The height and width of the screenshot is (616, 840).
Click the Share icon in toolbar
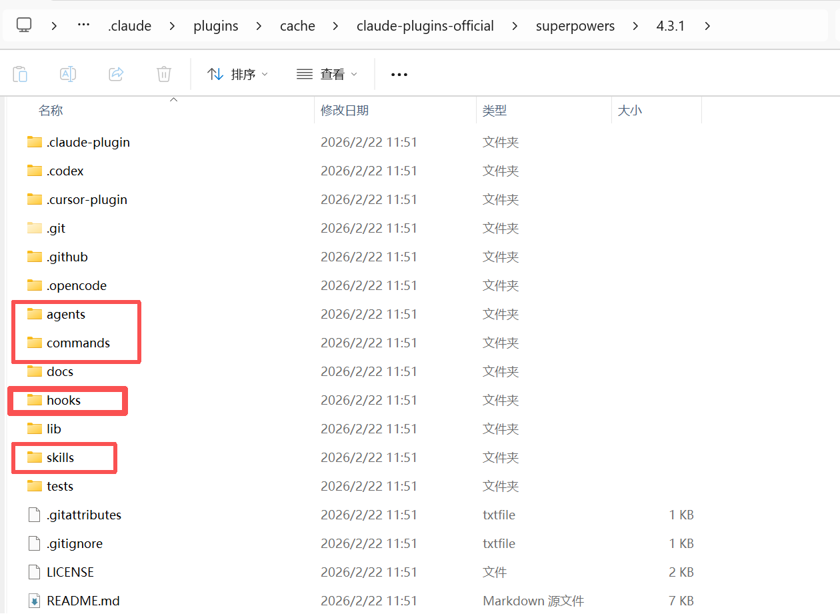pyautogui.click(x=116, y=74)
